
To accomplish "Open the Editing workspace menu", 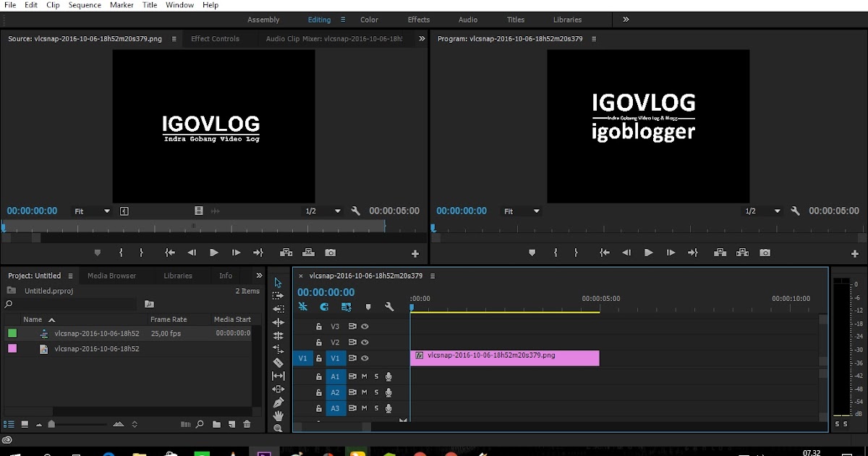I will click(343, 20).
